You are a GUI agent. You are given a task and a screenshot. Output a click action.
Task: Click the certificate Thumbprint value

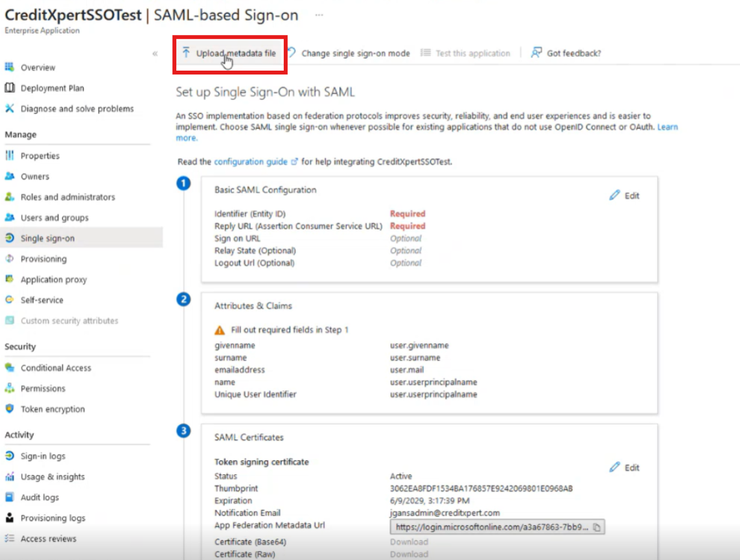click(481, 488)
